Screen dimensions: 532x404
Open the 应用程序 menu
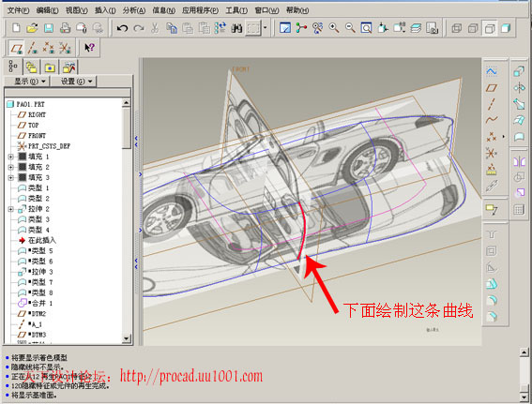(200, 10)
